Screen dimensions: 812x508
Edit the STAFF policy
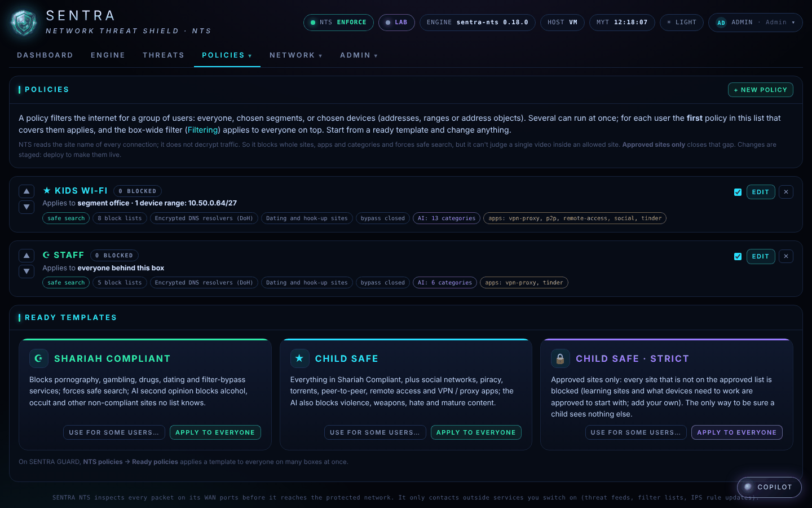(761, 256)
